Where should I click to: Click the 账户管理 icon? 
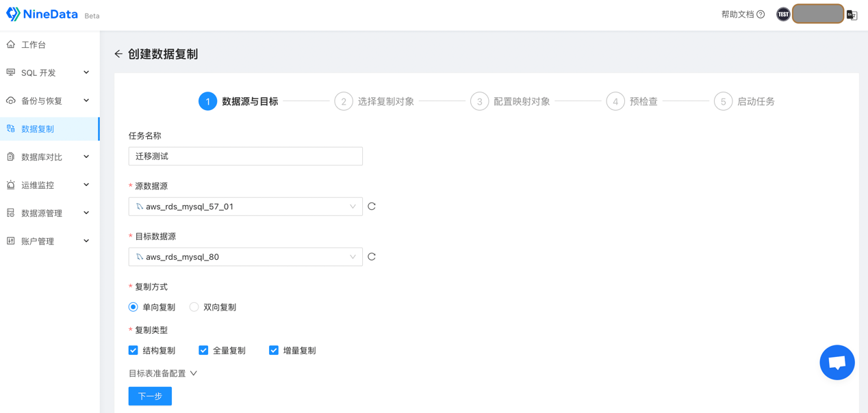(x=11, y=241)
